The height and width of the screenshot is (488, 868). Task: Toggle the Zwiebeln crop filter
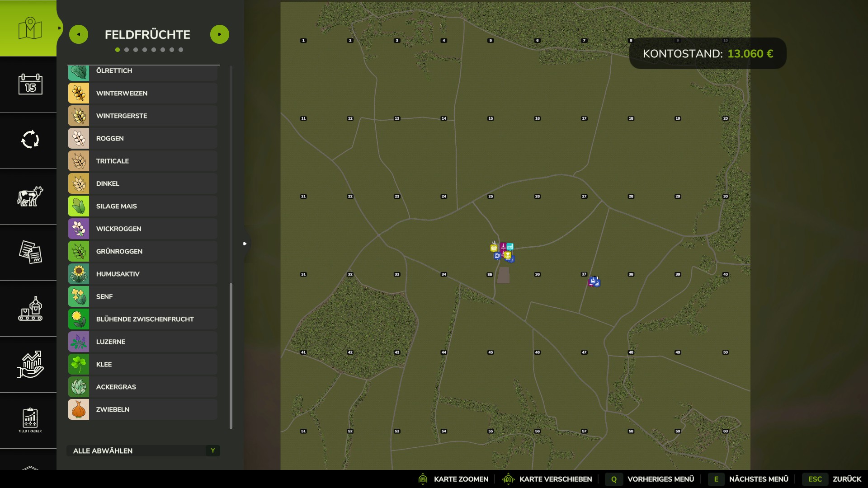143,409
